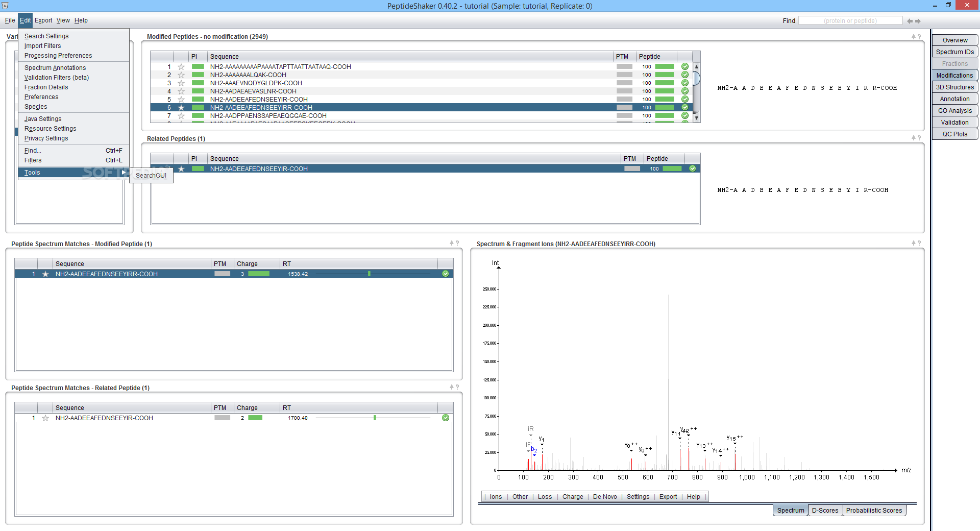The width and height of the screenshot is (980, 531).
Task: Open the Loss spectrum menu
Action: [545, 497]
